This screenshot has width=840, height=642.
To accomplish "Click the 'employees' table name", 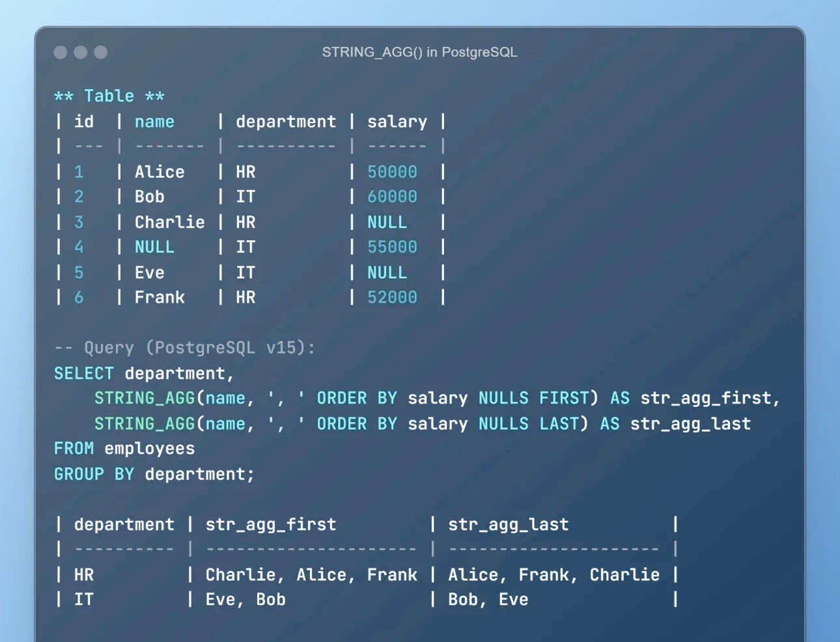I will pos(149,449).
